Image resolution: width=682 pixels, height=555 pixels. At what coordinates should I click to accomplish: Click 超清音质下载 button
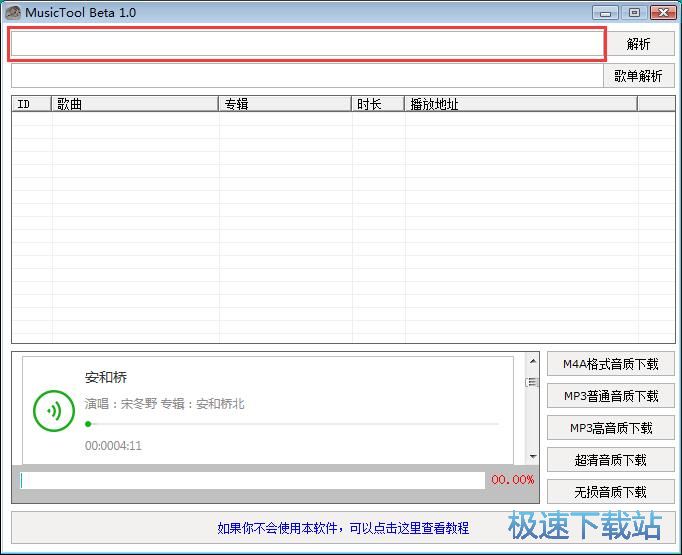[x=611, y=460]
